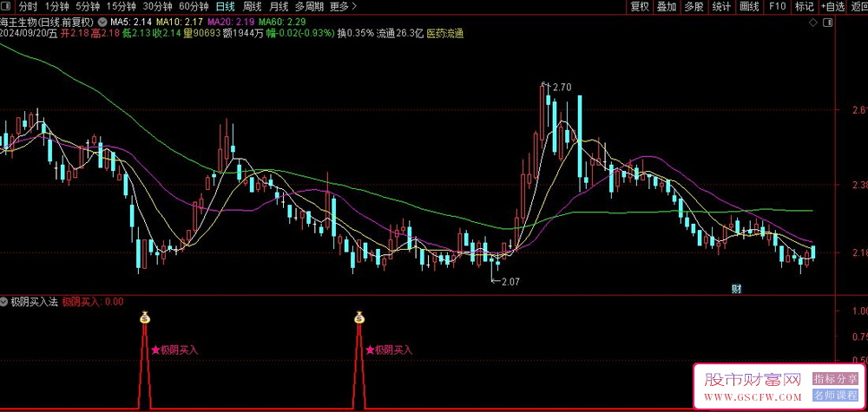This screenshot has width=868, height=412.
Task: Activate the 画线 drawing tool
Action: coord(749,7)
